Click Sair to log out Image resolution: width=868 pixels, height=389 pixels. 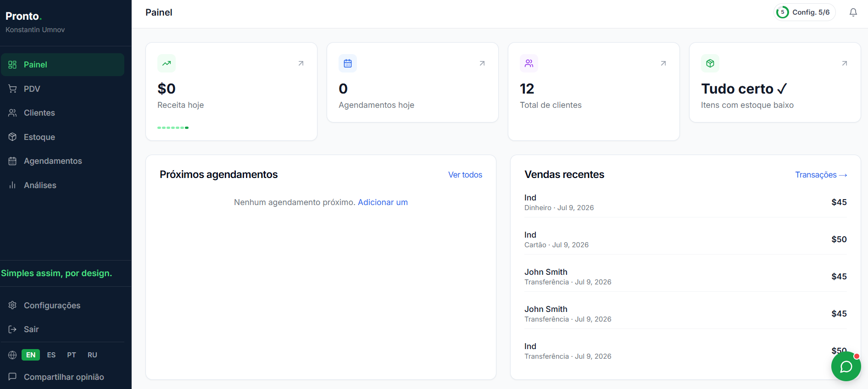pos(62,329)
